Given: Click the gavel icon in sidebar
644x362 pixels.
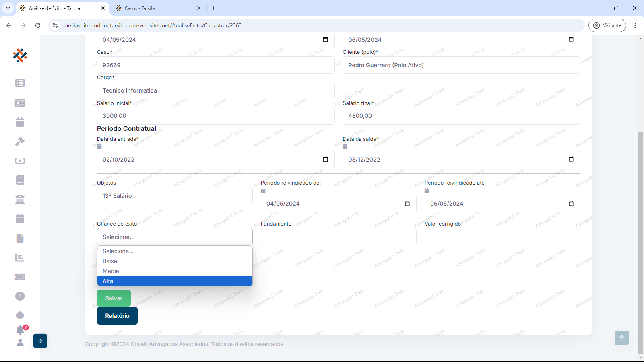Looking at the screenshot, I should [20, 141].
